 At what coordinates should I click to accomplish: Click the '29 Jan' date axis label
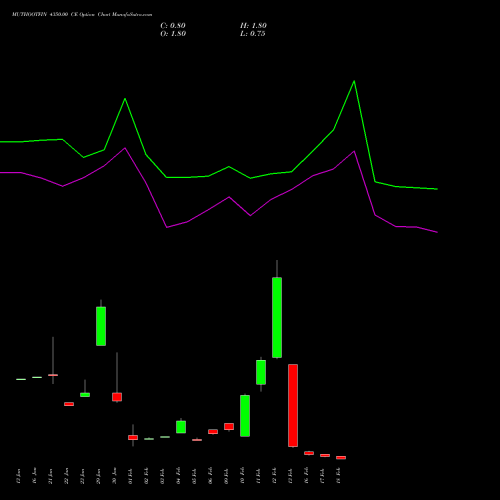coord(98,476)
